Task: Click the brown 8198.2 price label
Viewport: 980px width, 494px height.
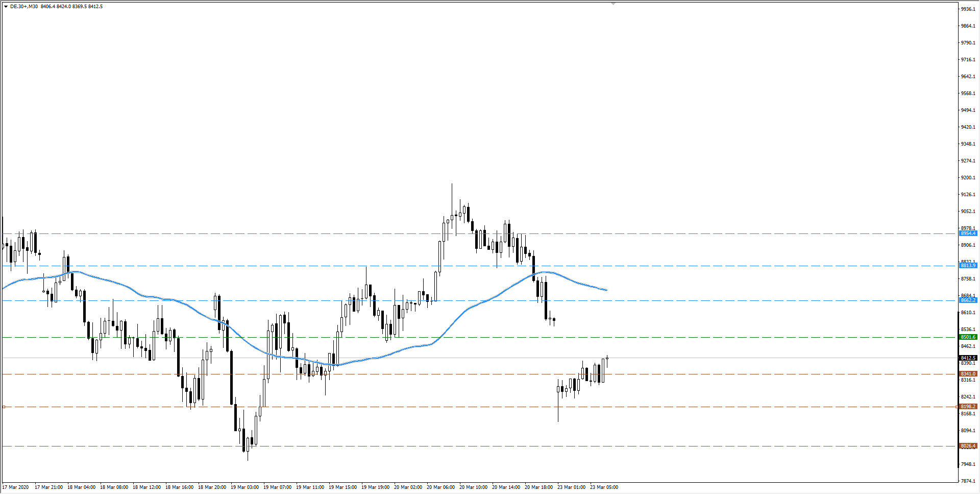Action: point(968,407)
